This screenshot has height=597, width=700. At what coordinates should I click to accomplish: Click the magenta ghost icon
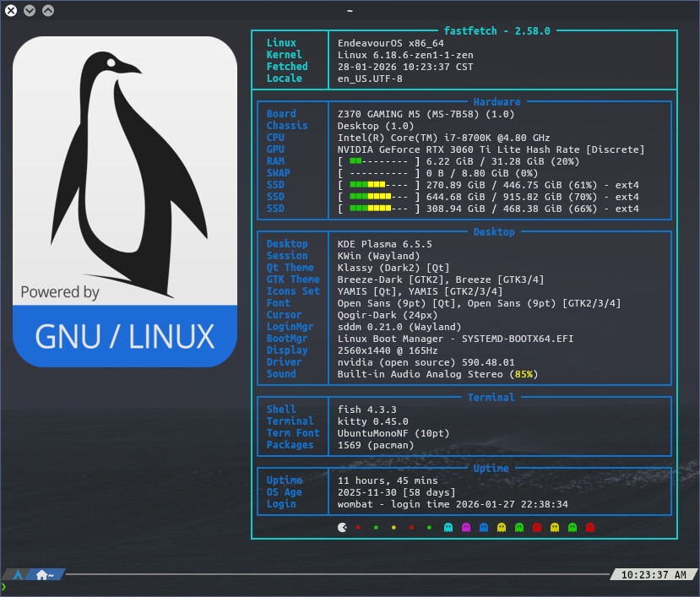[x=466, y=528]
